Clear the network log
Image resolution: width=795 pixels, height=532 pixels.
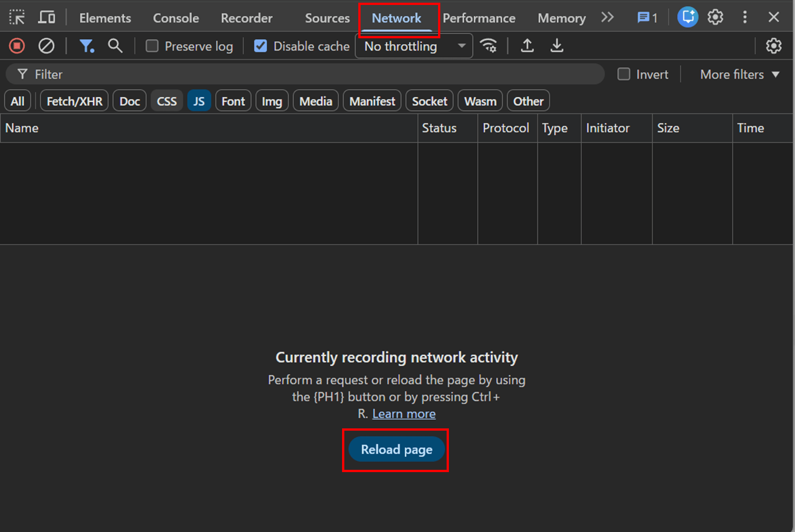[x=46, y=45]
